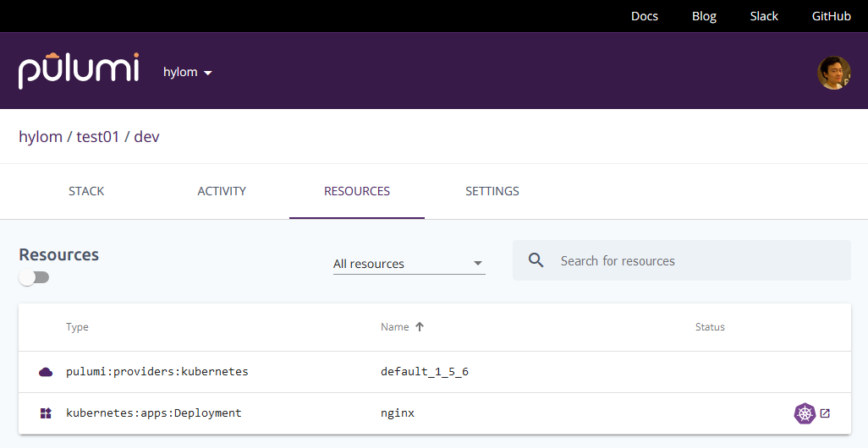Switch to the STACK tab
868x448 pixels.
[86, 191]
